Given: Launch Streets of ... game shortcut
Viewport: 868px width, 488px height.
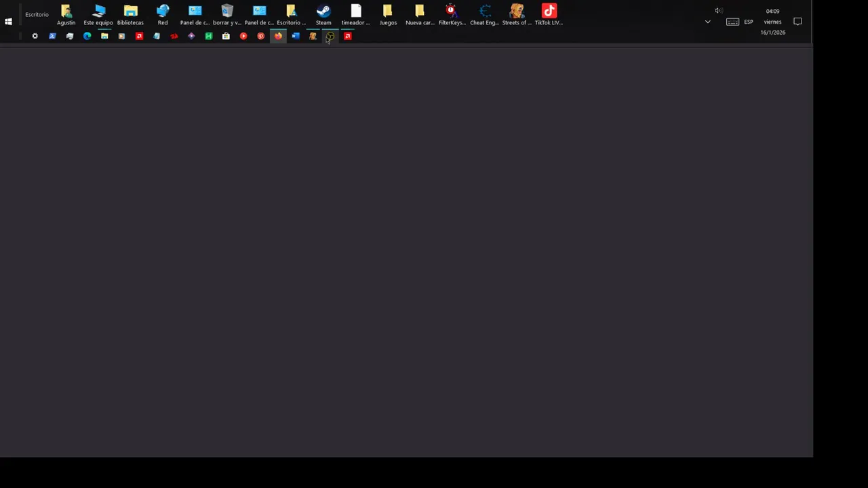Looking at the screenshot, I should pos(517,15).
